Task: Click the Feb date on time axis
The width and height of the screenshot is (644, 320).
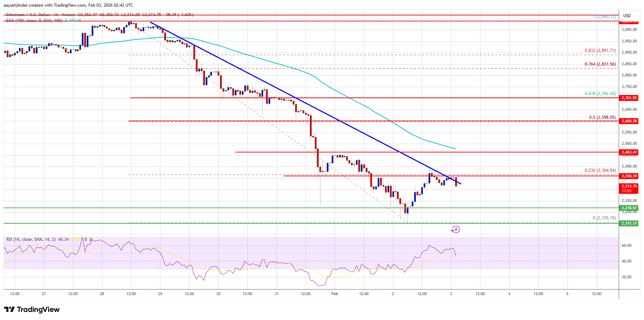Action: click(334, 294)
